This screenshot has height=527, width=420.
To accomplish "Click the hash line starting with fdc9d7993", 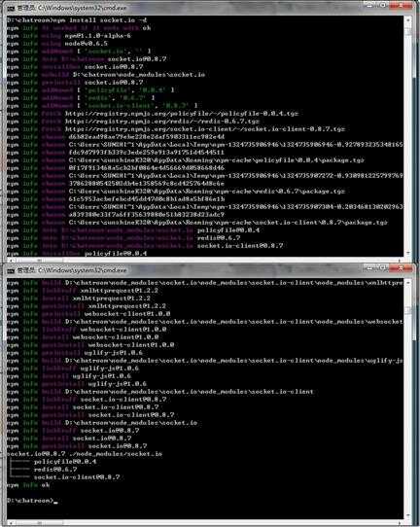I will (x=147, y=153).
